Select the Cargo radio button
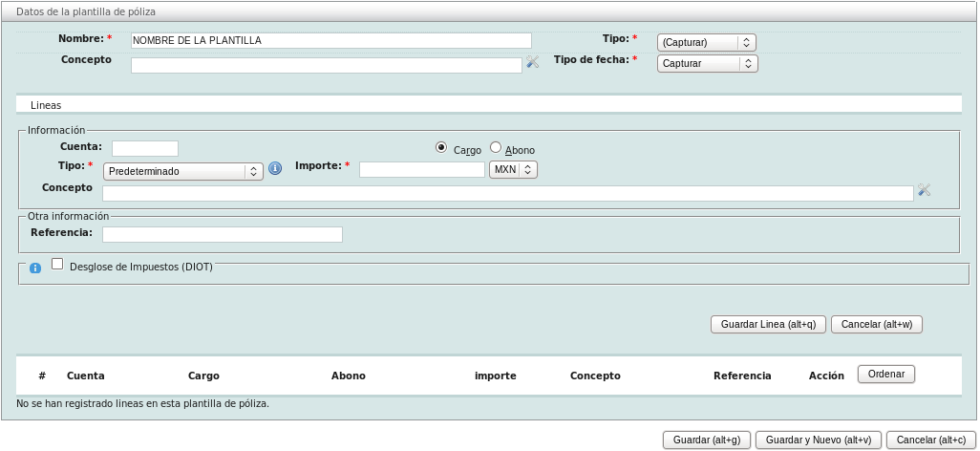980x451 pixels. (441, 147)
